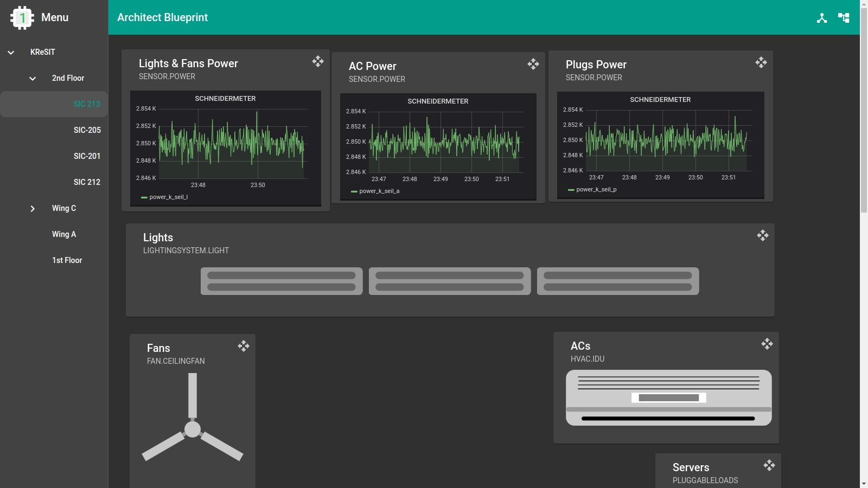
Task: Click the move handle on AC Power card
Action: click(x=533, y=64)
